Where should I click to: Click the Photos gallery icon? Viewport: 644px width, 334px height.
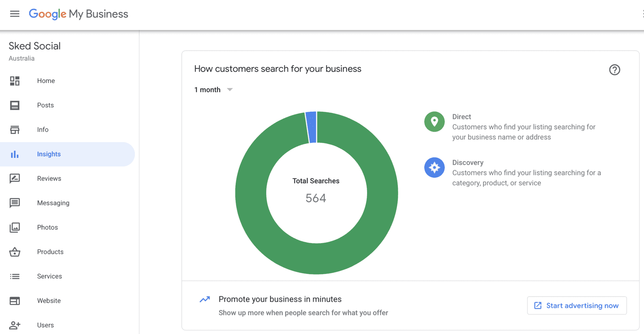coord(15,227)
